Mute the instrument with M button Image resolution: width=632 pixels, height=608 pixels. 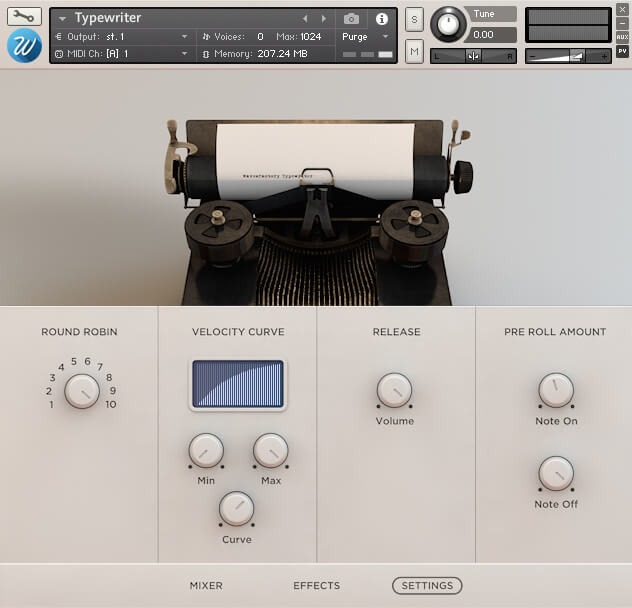(x=414, y=51)
